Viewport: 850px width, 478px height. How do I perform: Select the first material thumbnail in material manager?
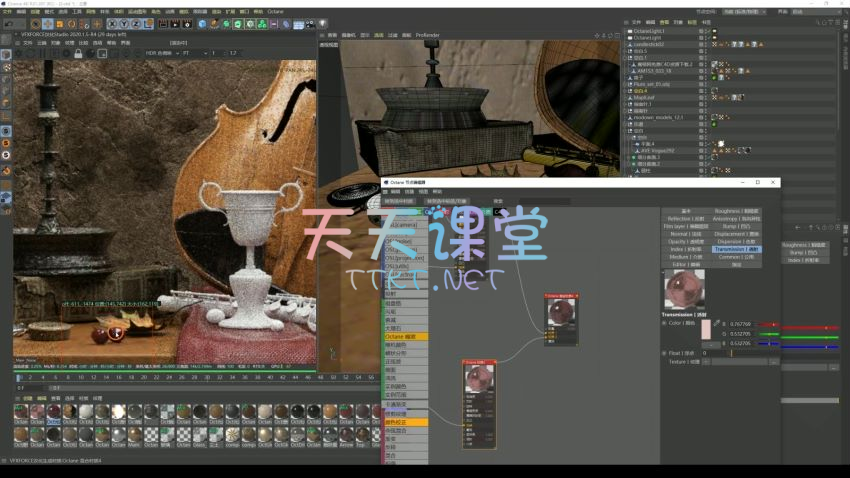tap(21, 412)
